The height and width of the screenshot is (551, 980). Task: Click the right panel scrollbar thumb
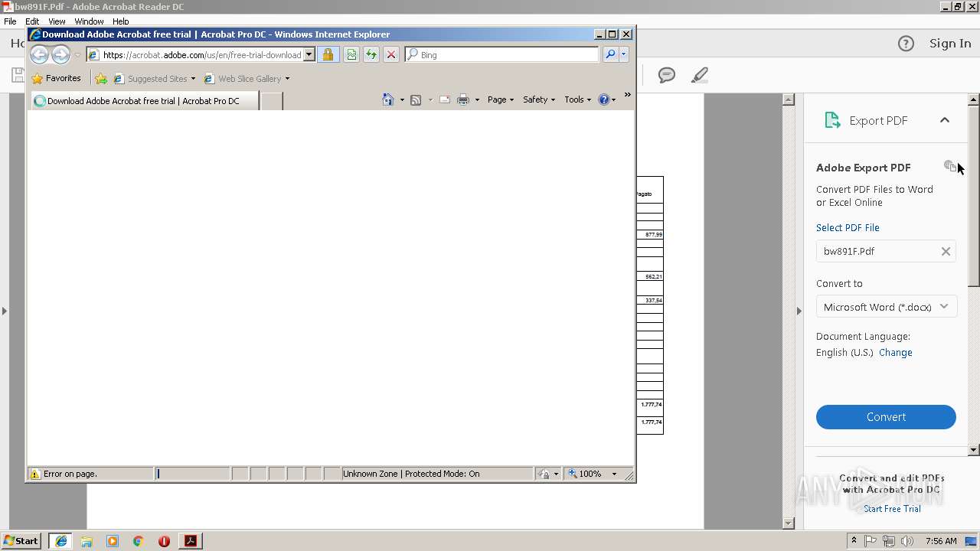[x=974, y=197]
